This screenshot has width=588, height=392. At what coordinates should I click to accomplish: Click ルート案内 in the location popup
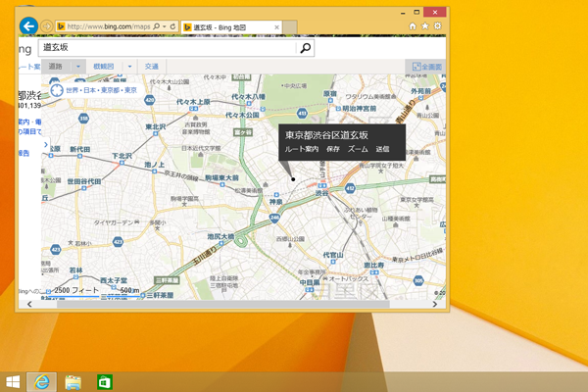point(302,149)
